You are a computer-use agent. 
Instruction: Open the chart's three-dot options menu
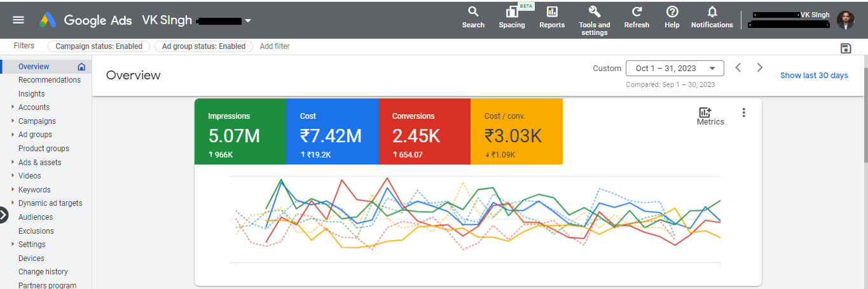coord(744,112)
